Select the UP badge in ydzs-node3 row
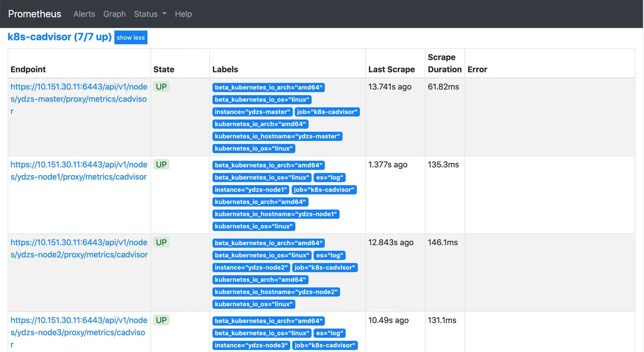Viewport: 644px width, 352px height. coord(162,320)
